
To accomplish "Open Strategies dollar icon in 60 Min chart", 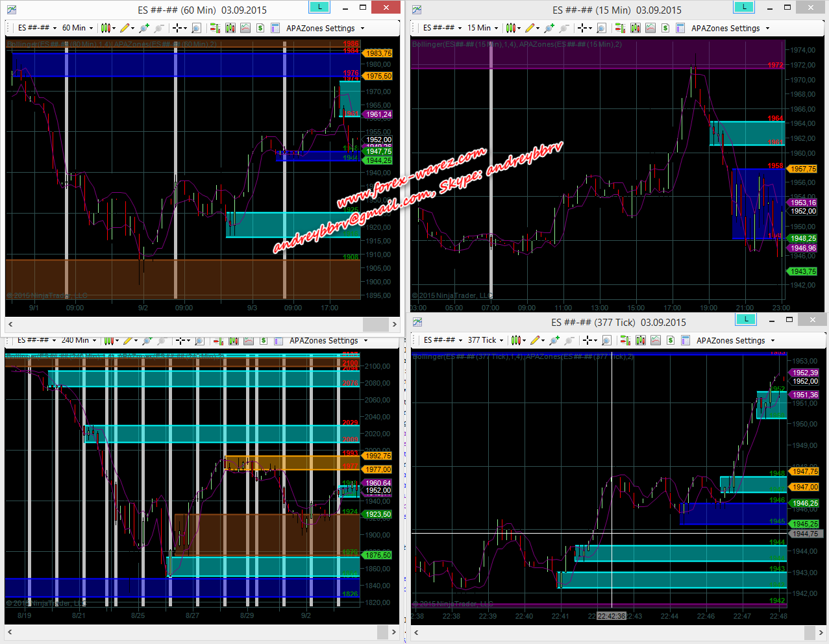I will tap(260, 28).
